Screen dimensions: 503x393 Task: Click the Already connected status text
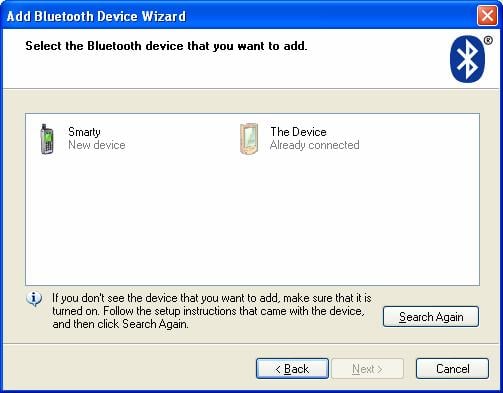315,145
